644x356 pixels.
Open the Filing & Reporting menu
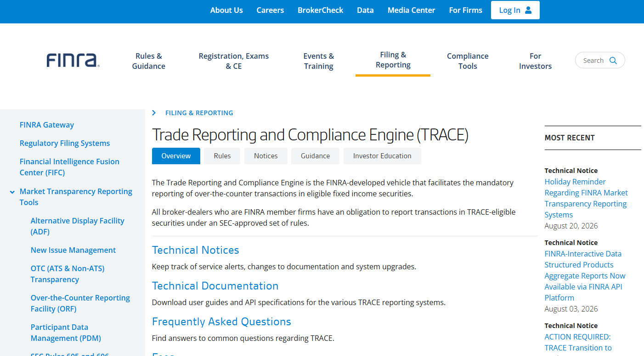393,60
